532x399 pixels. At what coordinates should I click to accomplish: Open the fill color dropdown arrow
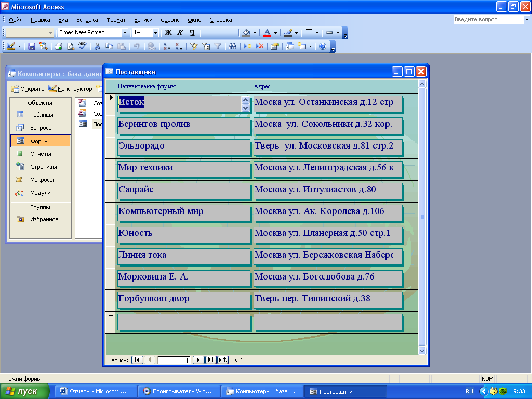click(255, 33)
